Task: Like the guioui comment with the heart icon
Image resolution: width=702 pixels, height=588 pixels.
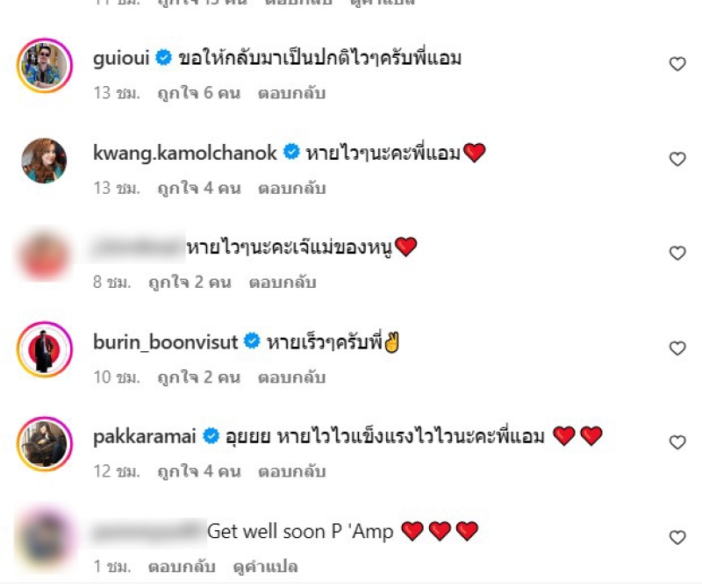Action: (677, 64)
